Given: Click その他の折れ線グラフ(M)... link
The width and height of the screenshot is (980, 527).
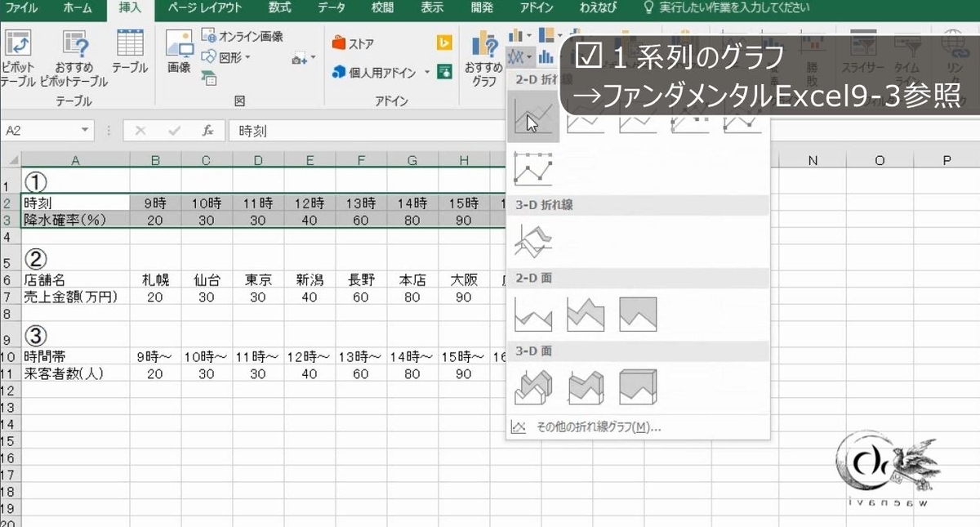Looking at the screenshot, I should click(x=599, y=427).
